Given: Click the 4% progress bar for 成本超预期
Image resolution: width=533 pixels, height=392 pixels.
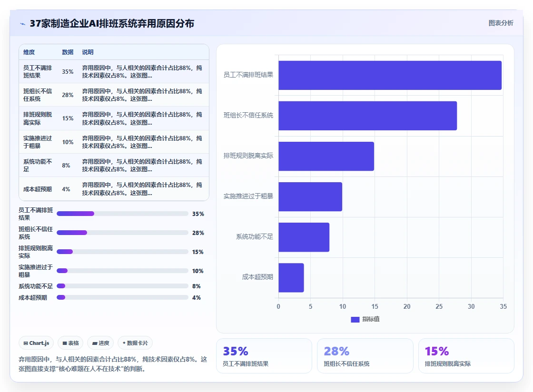Looking at the screenshot, I should pos(122,297).
